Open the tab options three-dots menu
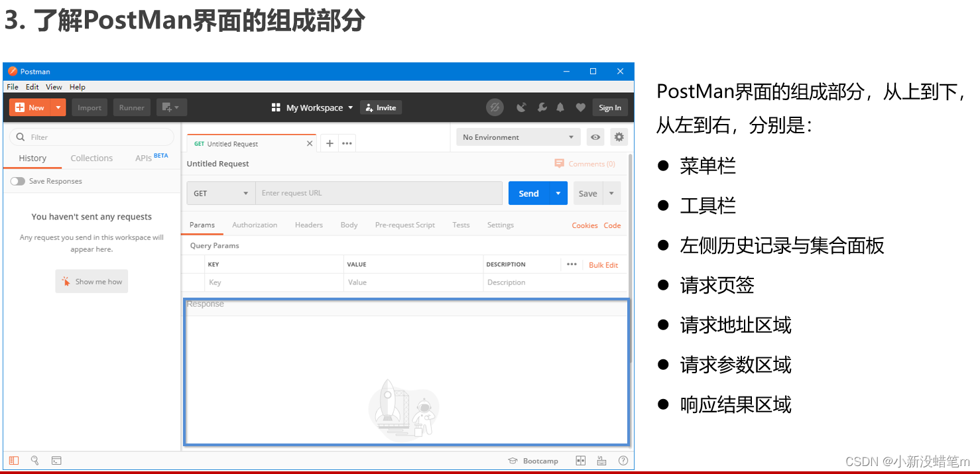This screenshot has height=474, width=980. click(x=347, y=143)
